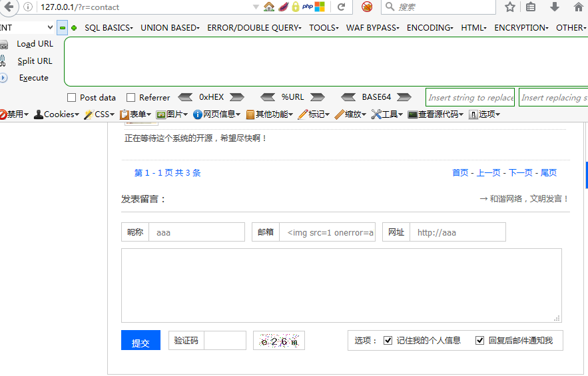Enable Post data checkbox
Image resolution: width=588 pixels, height=376 pixels.
point(72,97)
